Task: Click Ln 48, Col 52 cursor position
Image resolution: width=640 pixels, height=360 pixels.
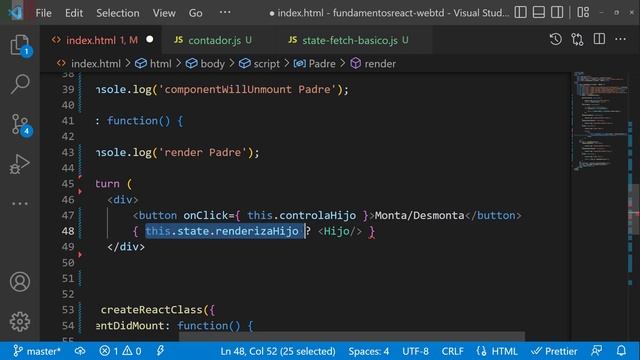Action: point(278,351)
